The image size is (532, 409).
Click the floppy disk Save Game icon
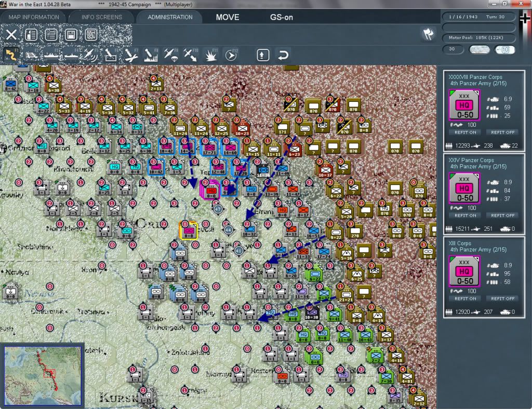tap(71, 35)
